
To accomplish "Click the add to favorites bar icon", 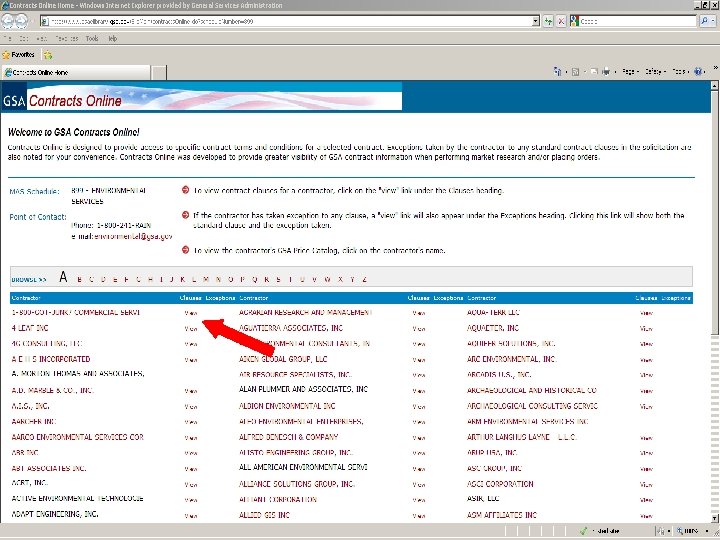I will pos(48,55).
